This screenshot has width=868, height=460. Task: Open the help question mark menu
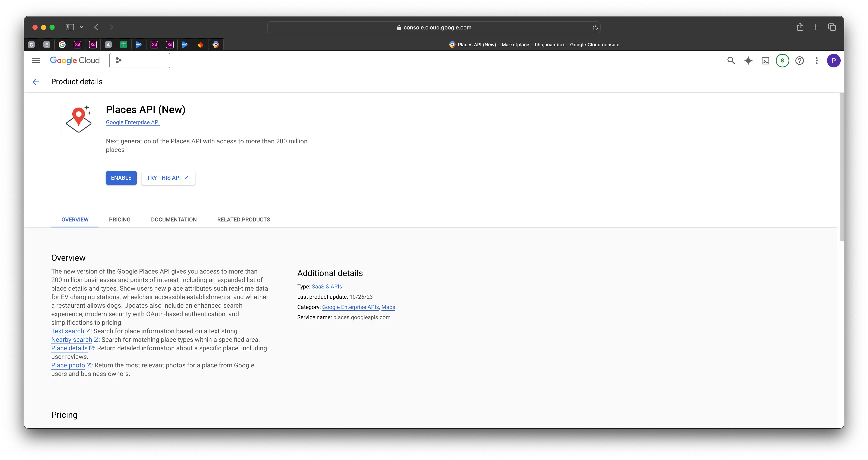tap(800, 61)
